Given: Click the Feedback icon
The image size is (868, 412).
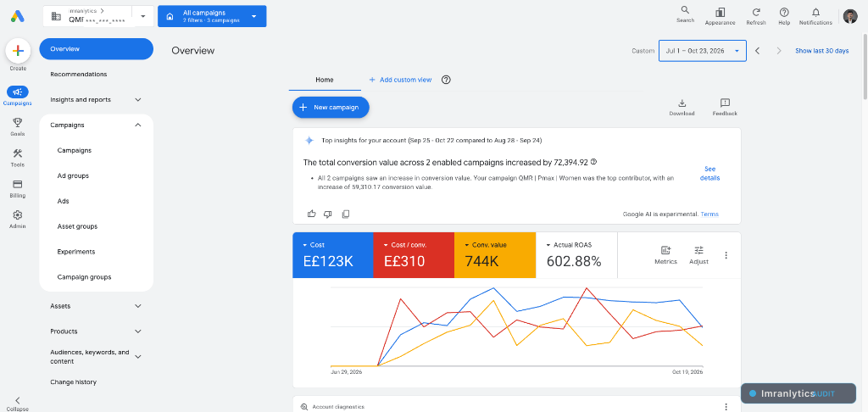Looking at the screenshot, I should tap(725, 103).
